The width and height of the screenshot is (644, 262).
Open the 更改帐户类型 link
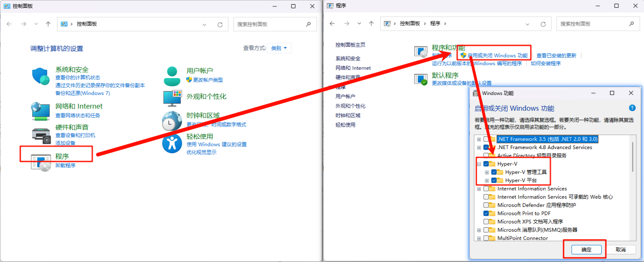(x=208, y=80)
